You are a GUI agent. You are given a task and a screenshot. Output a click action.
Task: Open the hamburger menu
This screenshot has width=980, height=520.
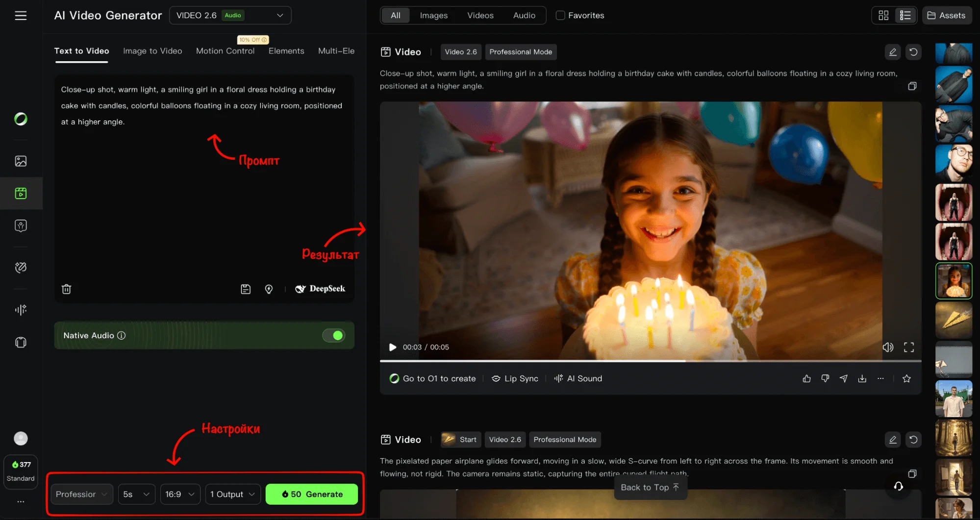21,16
